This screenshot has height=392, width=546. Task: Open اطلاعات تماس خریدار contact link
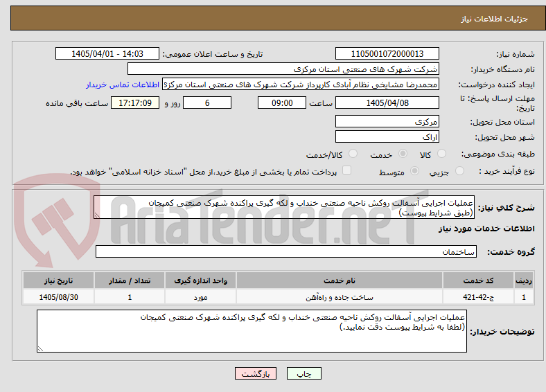[123, 84]
